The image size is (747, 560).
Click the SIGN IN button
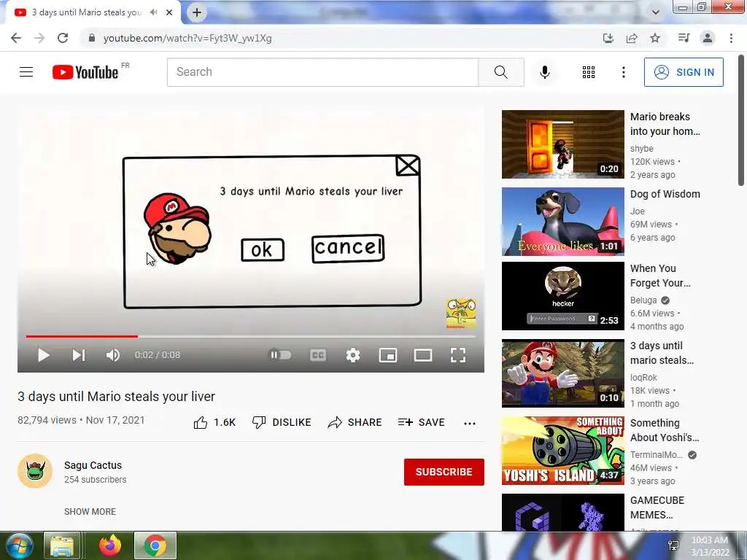(x=683, y=72)
